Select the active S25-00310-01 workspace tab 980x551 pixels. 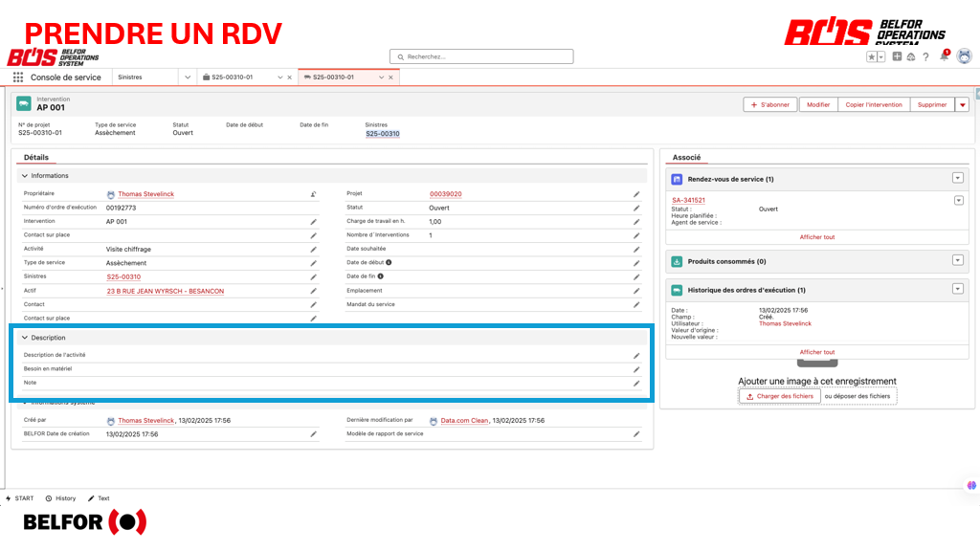click(x=333, y=77)
